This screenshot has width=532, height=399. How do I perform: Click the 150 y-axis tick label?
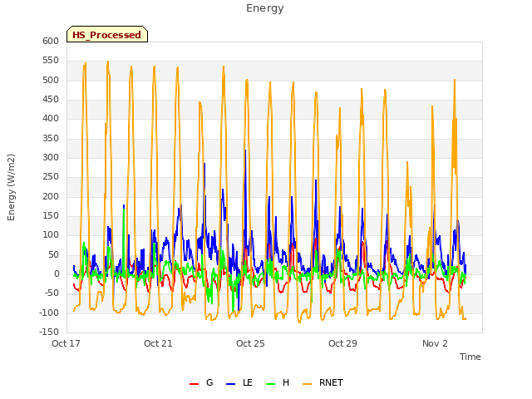click(x=51, y=216)
